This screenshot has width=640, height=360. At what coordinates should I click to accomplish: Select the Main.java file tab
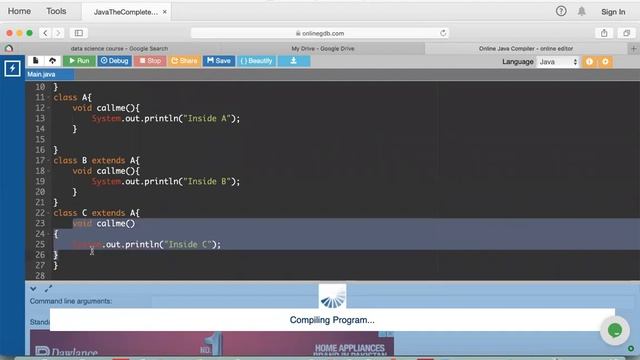click(x=50, y=74)
